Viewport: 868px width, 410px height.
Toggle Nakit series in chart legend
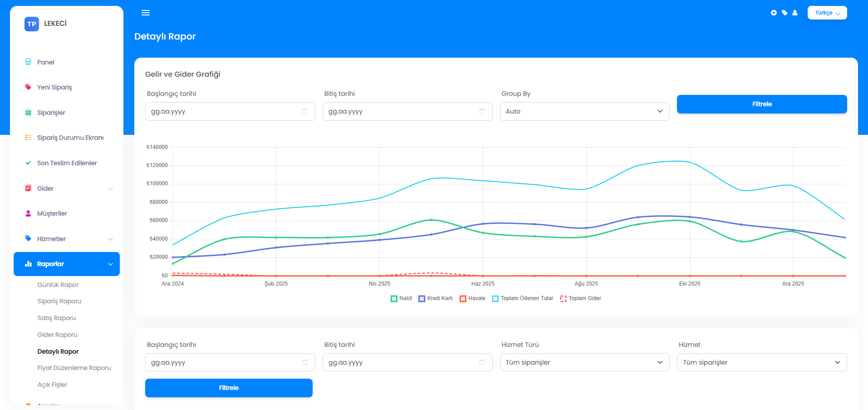[401, 298]
